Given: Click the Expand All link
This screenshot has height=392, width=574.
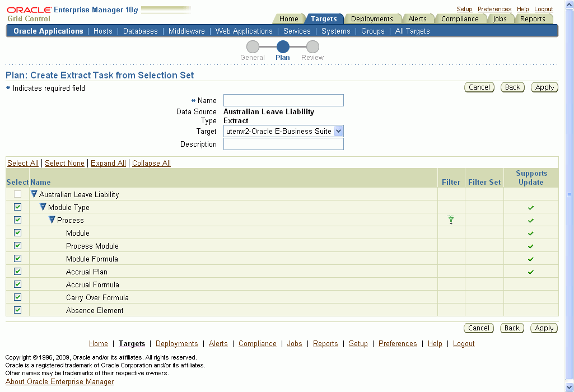Looking at the screenshot, I should pyautogui.click(x=108, y=164).
